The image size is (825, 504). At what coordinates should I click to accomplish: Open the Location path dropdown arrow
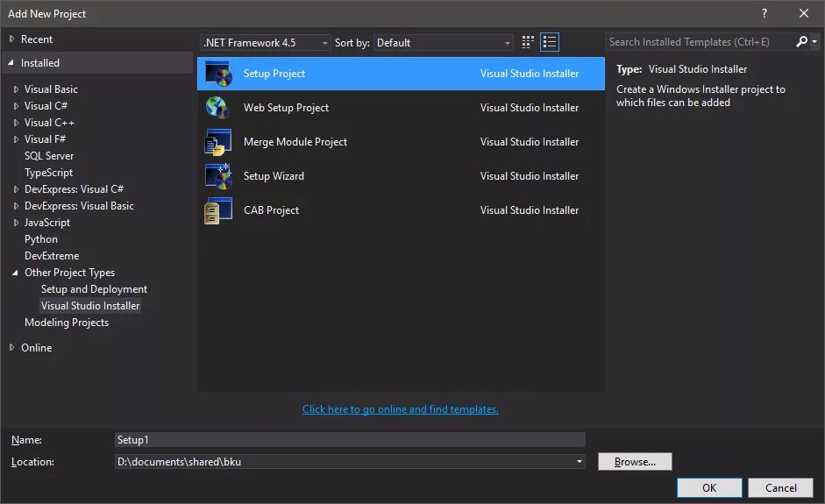pyautogui.click(x=579, y=461)
